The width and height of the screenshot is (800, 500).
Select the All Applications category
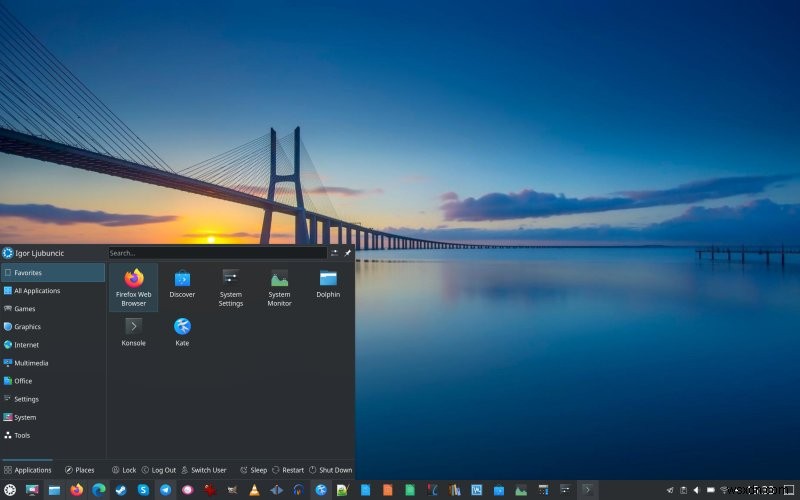coord(53,291)
